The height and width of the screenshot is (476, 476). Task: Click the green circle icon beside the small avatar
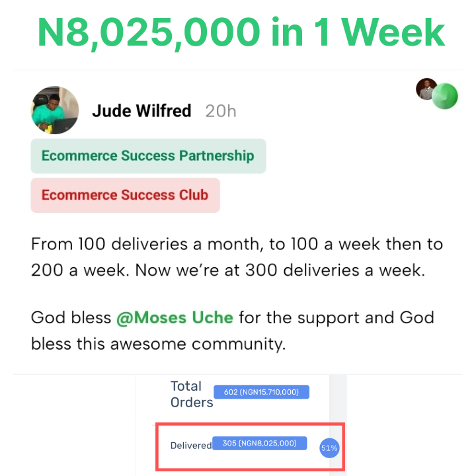pyautogui.click(x=445, y=96)
